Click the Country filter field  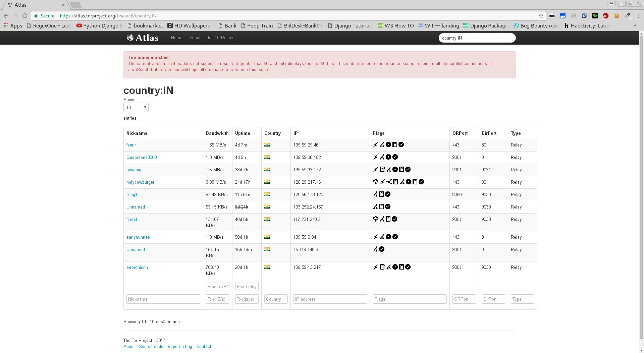pos(276,299)
